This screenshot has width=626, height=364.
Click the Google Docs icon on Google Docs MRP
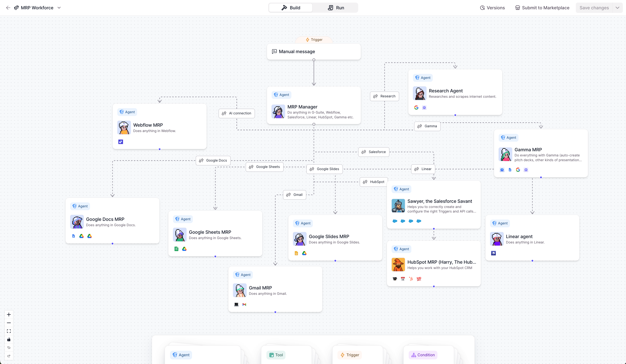click(x=74, y=236)
